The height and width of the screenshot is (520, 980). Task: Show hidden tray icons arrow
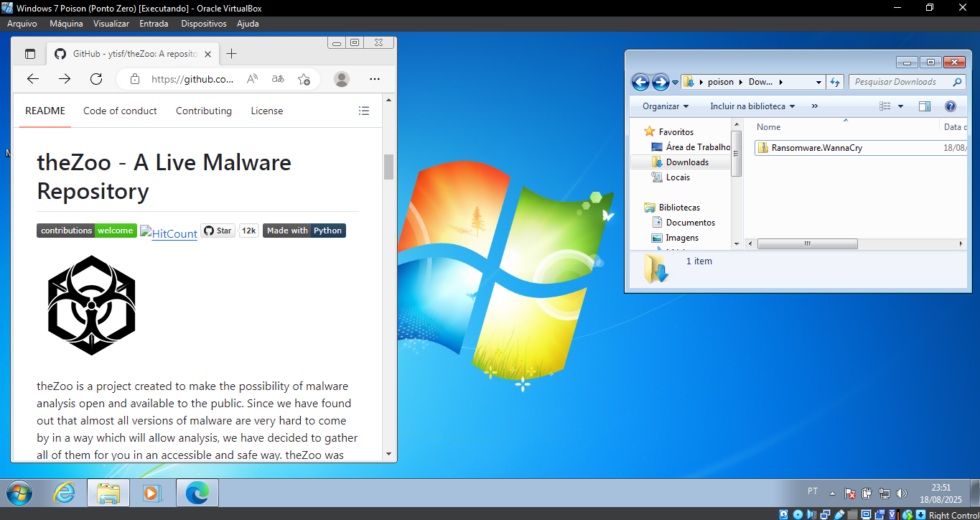[832, 493]
